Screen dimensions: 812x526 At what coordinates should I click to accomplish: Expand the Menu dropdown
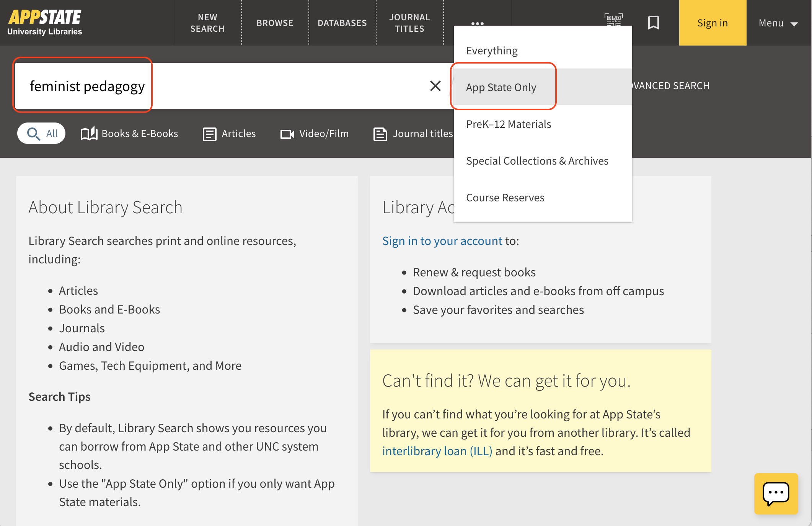pos(778,23)
